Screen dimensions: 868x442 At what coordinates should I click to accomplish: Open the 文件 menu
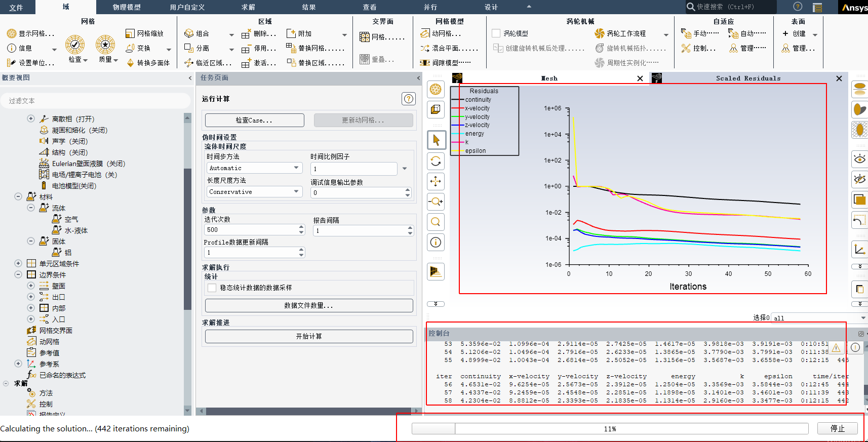pos(16,8)
